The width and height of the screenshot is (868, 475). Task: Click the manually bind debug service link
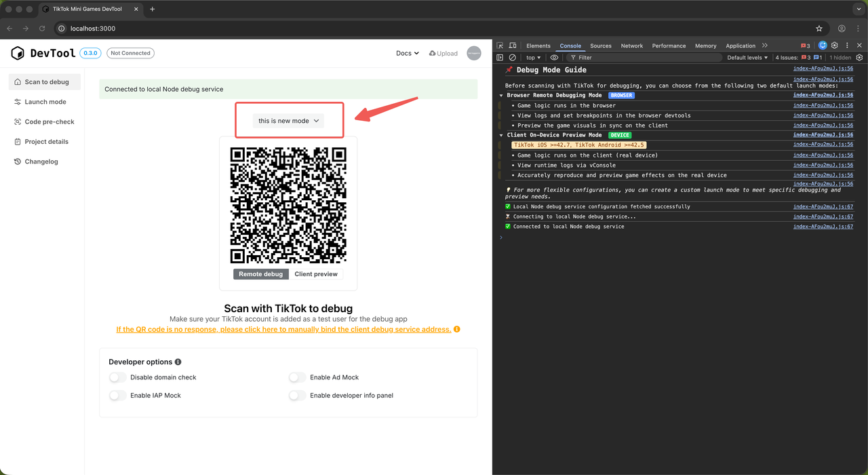[283, 330]
